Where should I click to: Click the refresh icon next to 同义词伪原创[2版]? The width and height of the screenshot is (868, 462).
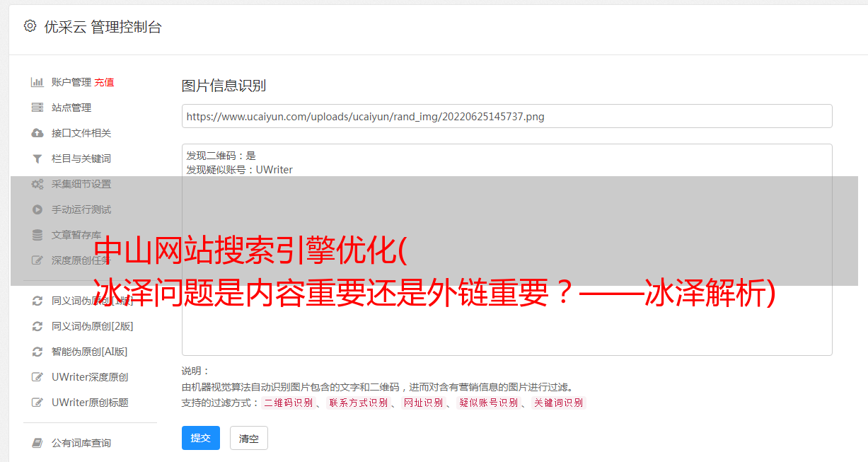tap(37, 326)
